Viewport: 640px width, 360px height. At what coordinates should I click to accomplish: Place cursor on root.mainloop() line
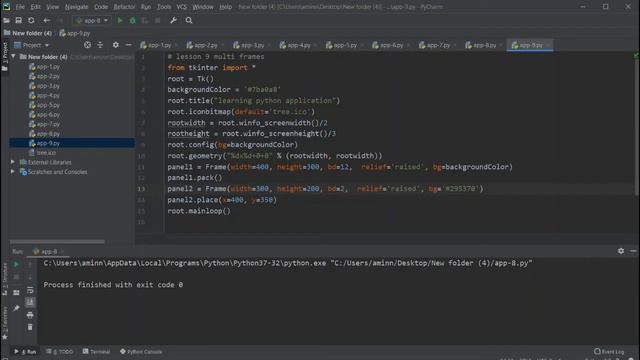click(x=199, y=211)
